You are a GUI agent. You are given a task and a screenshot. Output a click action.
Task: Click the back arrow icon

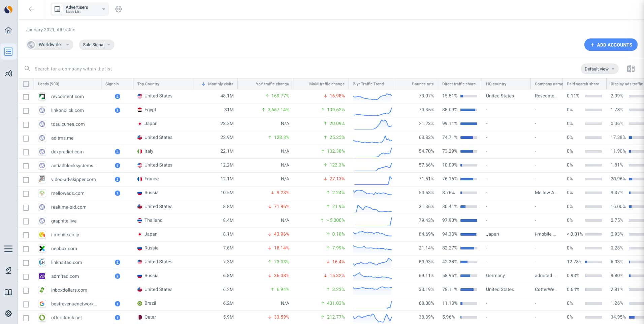pyautogui.click(x=31, y=9)
